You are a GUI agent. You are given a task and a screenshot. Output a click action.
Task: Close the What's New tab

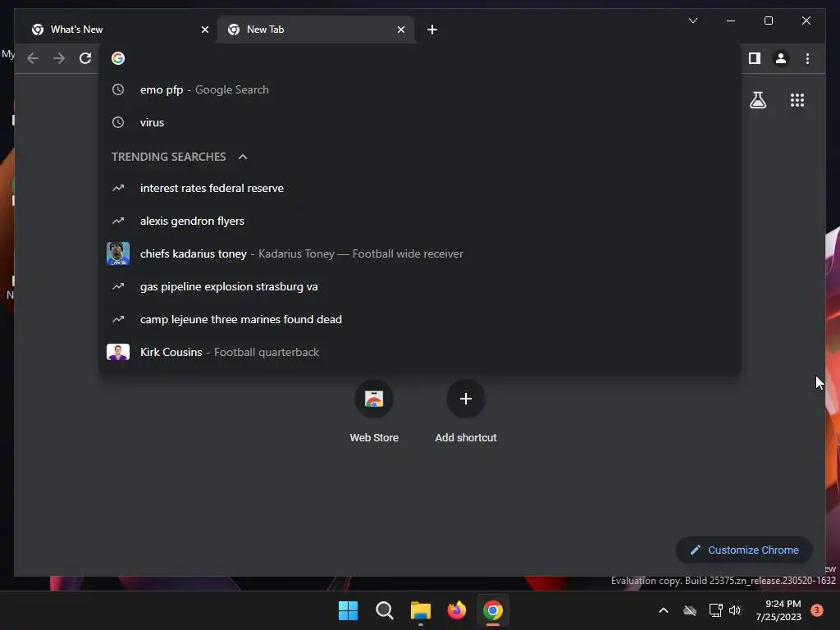tap(204, 30)
